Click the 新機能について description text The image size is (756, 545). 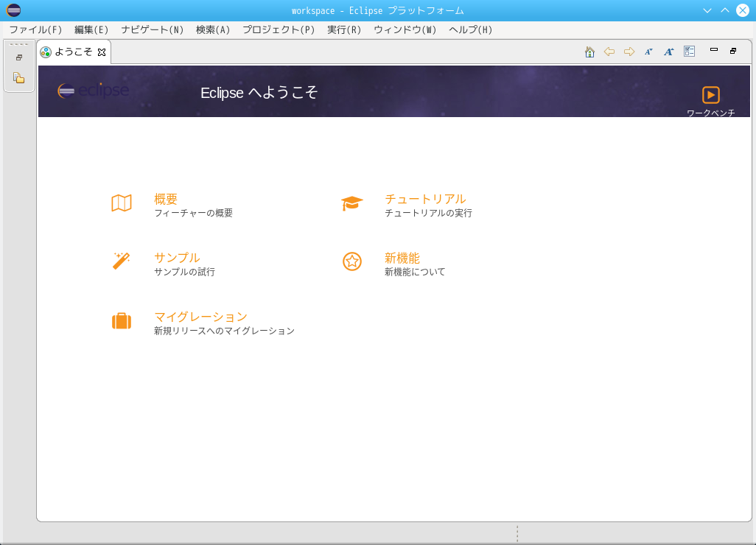[415, 272]
